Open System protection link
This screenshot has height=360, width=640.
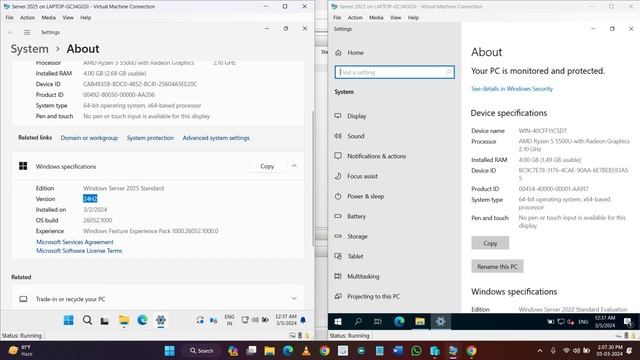(150, 138)
